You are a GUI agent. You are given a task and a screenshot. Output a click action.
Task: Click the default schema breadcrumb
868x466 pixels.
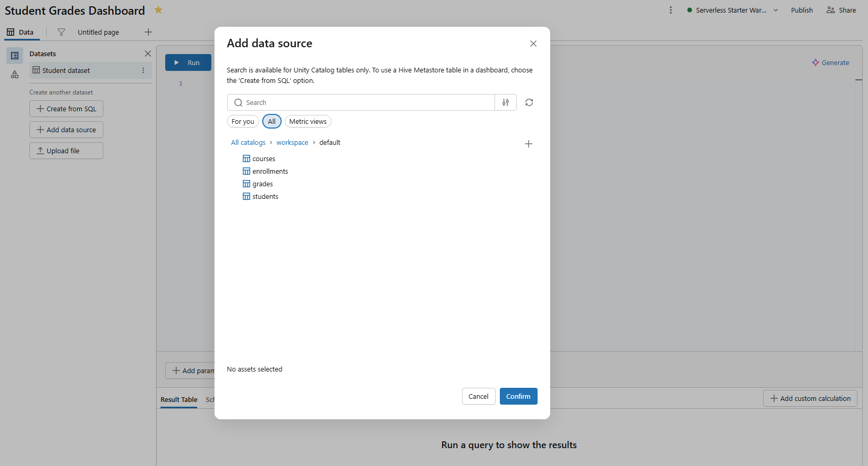pos(330,142)
